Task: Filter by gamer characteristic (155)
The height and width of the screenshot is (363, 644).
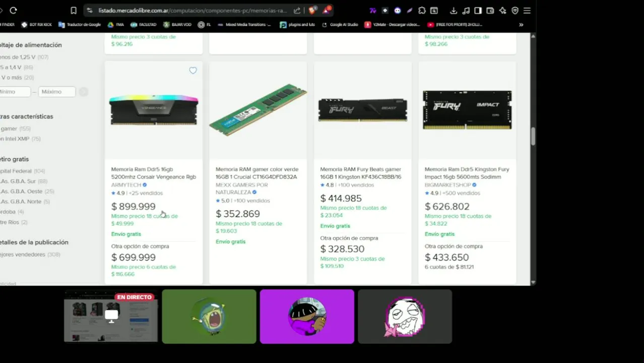Action: (x=15, y=129)
